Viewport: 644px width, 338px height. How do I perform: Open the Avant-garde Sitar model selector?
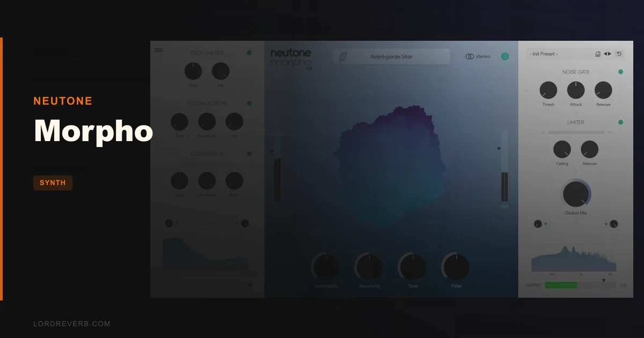(391, 56)
